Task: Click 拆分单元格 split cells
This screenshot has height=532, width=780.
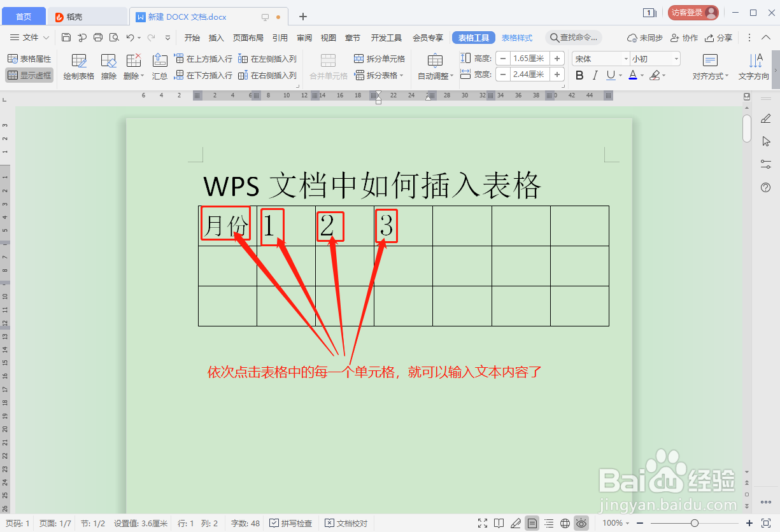Action: point(379,59)
